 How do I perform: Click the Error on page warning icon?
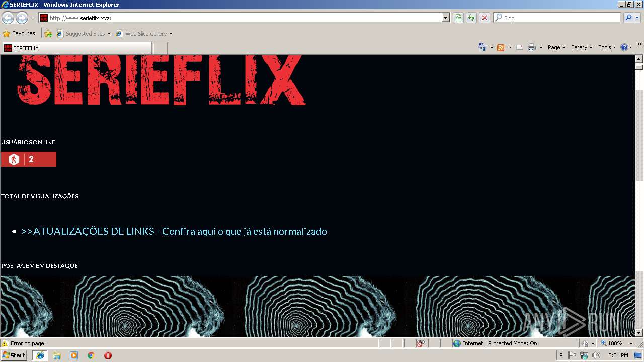tap(5, 344)
